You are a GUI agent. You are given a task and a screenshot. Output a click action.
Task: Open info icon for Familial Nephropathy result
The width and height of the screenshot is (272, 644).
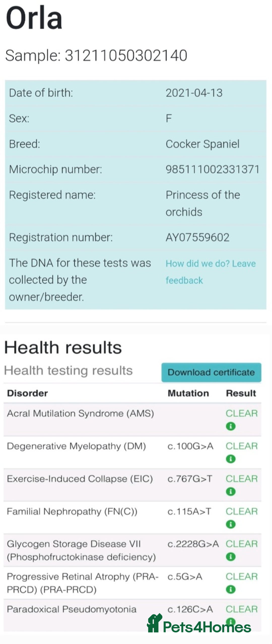tap(231, 524)
